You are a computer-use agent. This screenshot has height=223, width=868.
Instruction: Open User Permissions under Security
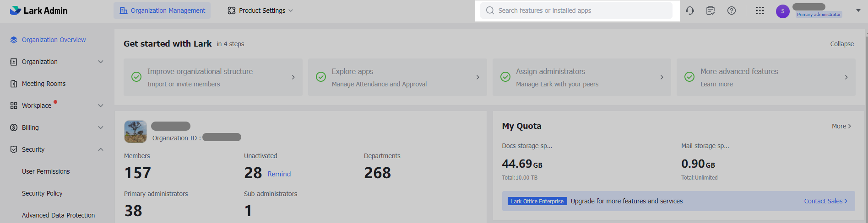(x=46, y=171)
